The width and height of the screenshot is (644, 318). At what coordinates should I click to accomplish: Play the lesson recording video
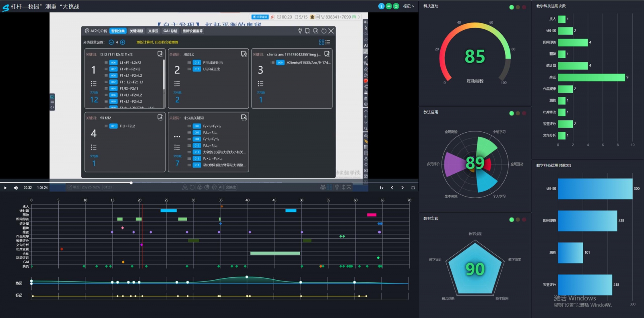5,188
